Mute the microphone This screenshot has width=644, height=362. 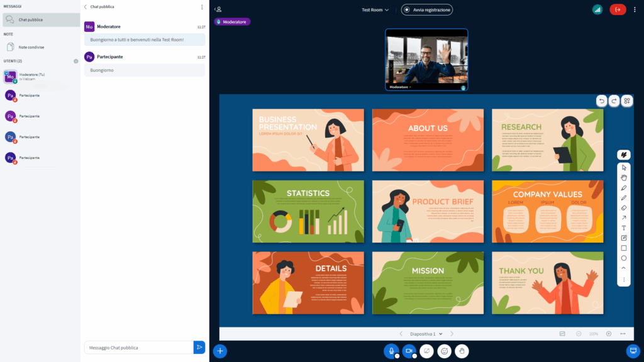(391, 351)
